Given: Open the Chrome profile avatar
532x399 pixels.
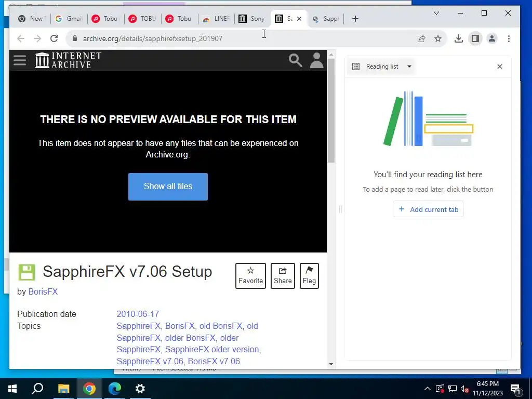Looking at the screenshot, I should tap(491, 38).
